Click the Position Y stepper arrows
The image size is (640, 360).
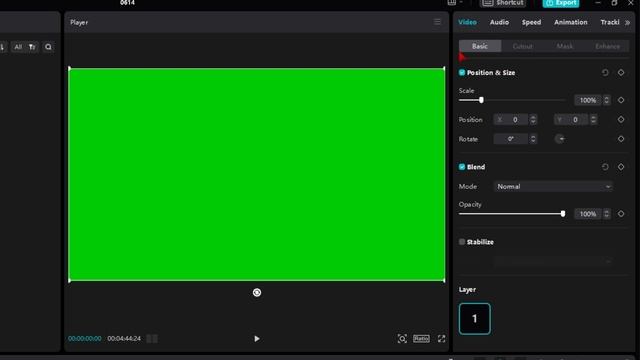pyautogui.click(x=593, y=120)
